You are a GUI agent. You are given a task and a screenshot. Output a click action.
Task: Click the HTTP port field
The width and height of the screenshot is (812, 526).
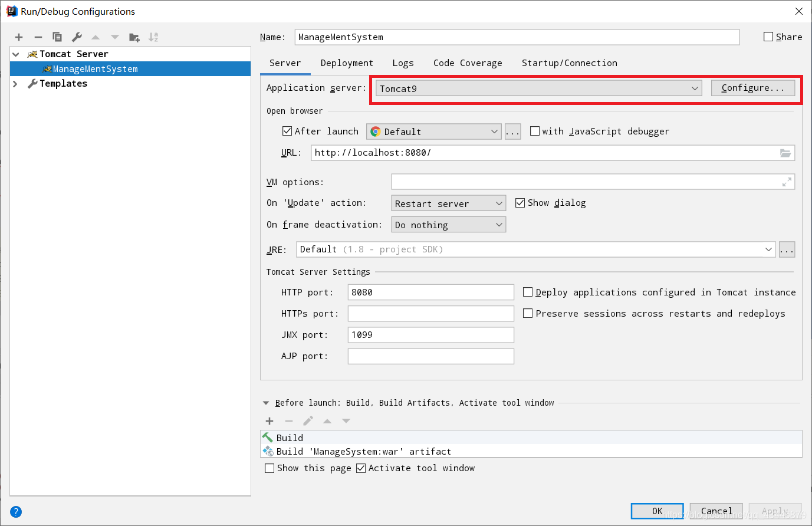tap(431, 292)
